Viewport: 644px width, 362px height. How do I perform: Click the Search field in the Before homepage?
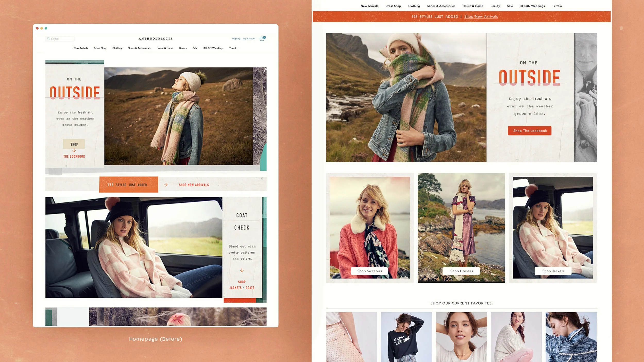tap(60, 39)
